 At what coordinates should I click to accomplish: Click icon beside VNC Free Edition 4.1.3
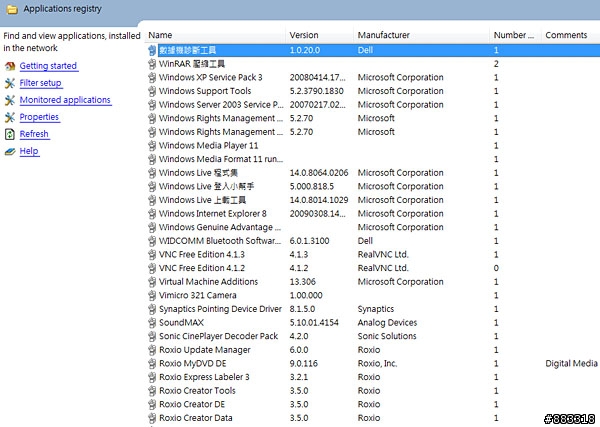click(x=152, y=255)
